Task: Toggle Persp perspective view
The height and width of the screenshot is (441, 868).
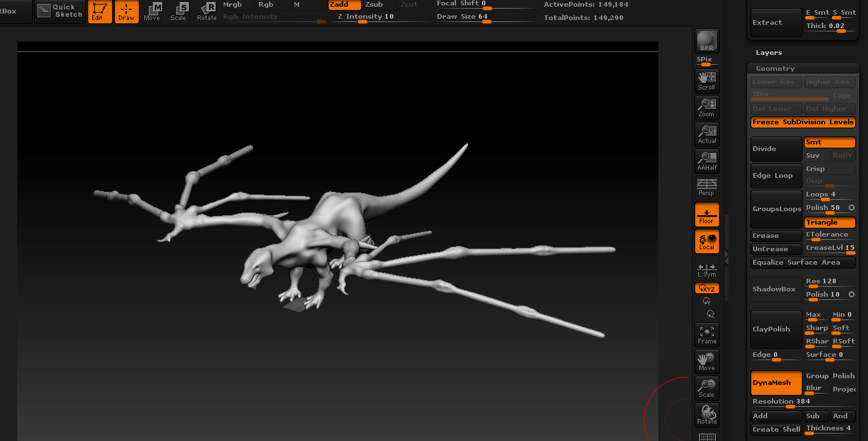Action: pos(706,187)
